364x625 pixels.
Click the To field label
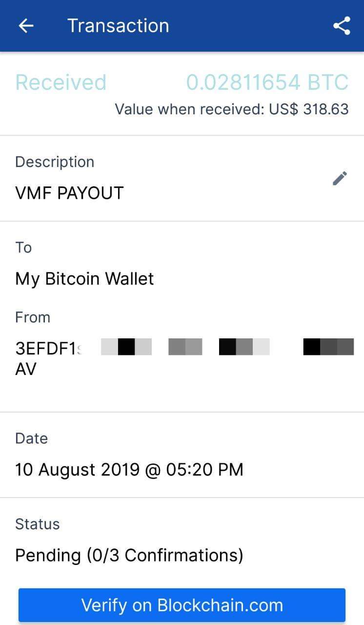pos(23,248)
